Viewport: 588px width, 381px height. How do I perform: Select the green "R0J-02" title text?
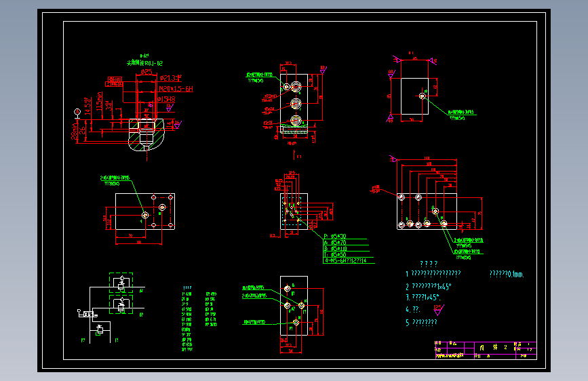coord(154,63)
